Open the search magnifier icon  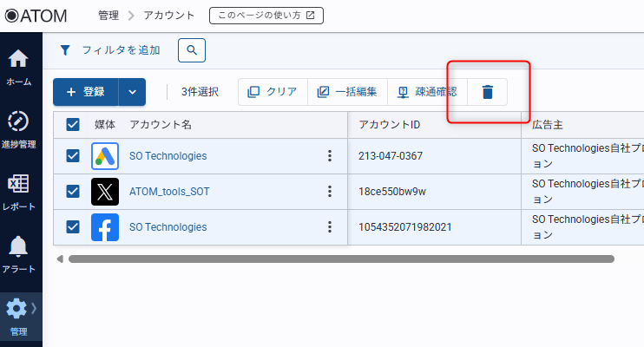pyautogui.click(x=192, y=50)
